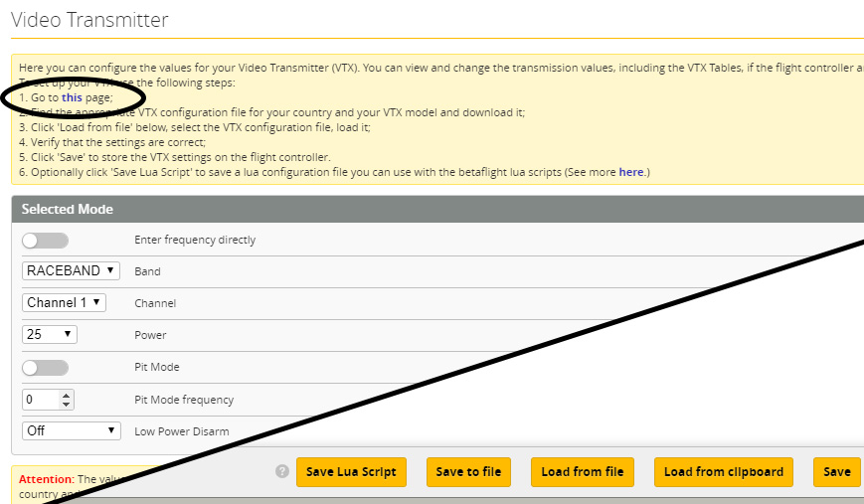Viewport: 864px width, 504px height.
Task: Increase Pit Mode frequency with up arrow
Action: point(67,396)
